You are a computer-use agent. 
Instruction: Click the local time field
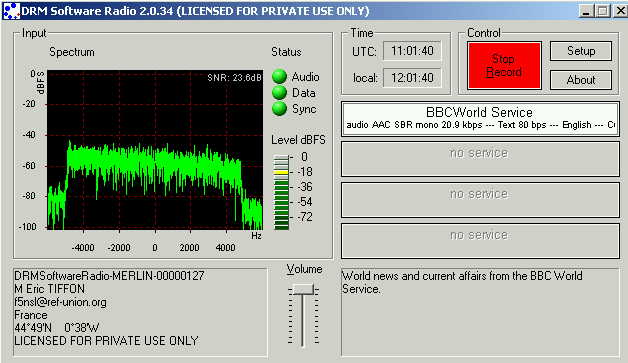412,78
